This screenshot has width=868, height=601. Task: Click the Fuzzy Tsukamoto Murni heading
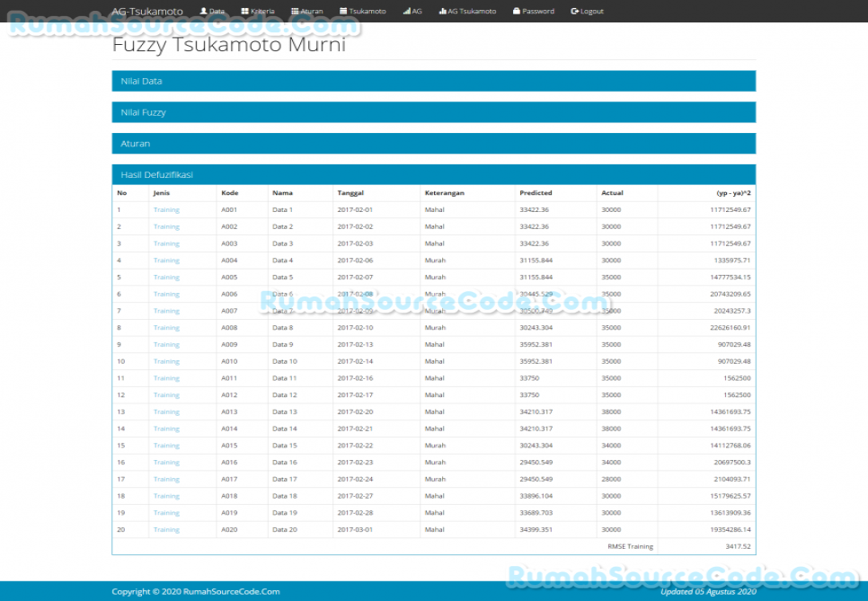tap(229, 44)
